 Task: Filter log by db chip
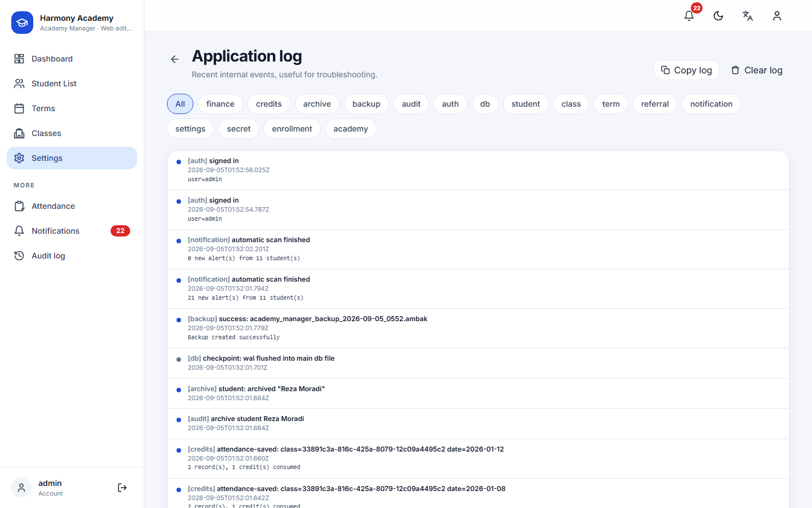485,104
